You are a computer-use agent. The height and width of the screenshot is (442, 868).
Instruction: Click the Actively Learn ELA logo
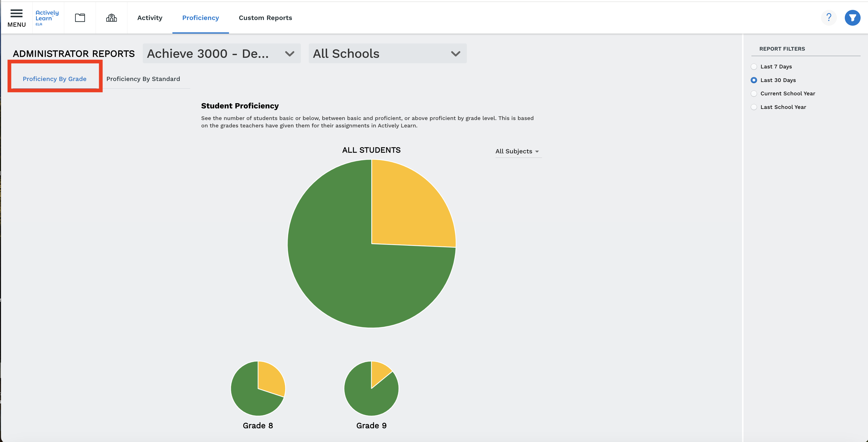(x=47, y=18)
